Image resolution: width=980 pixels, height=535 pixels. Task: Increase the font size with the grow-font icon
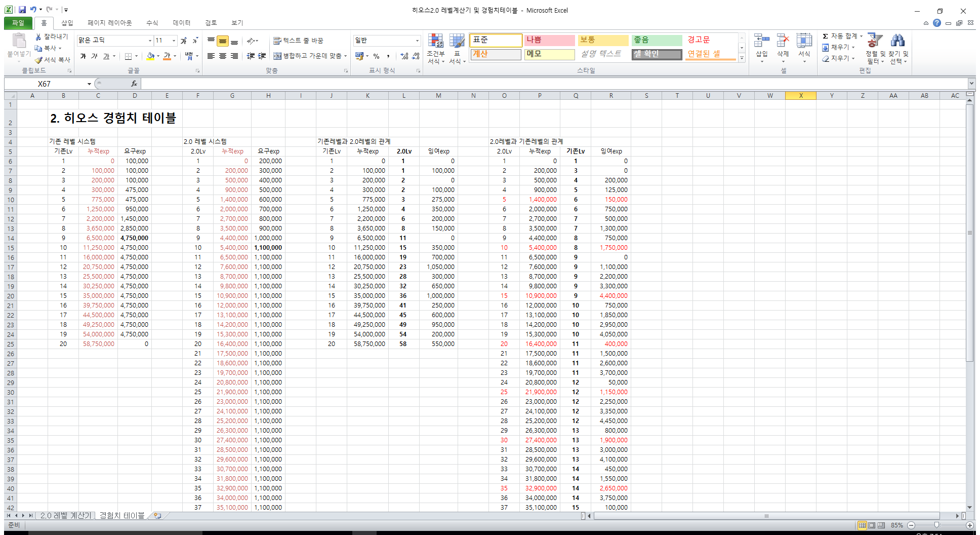(183, 41)
